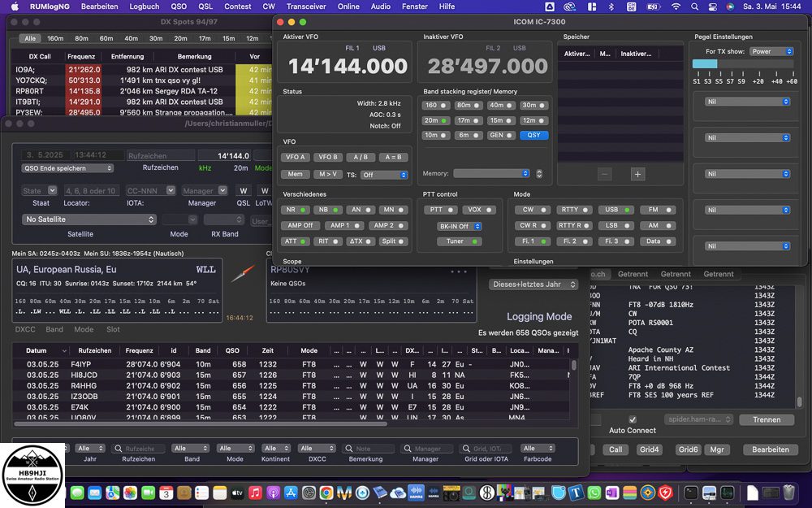Switch to the Slot tab
The image size is (812, 508).
coord(113,329)
